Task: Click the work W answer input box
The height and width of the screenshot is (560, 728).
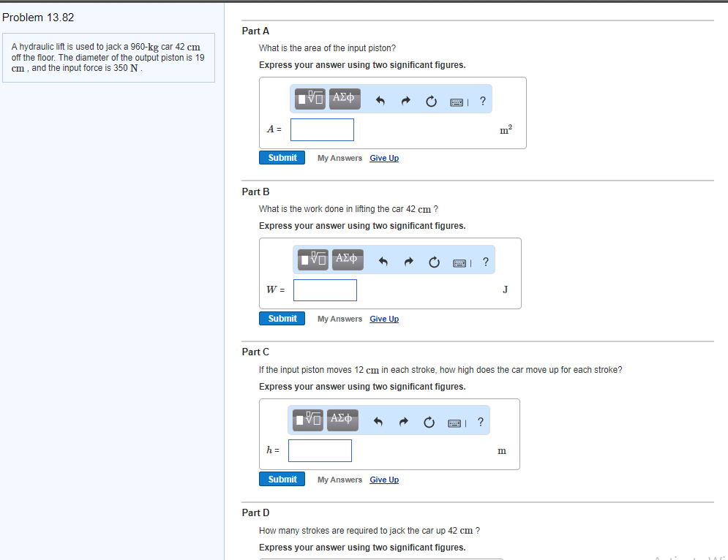Action: [x=325, y=290]
